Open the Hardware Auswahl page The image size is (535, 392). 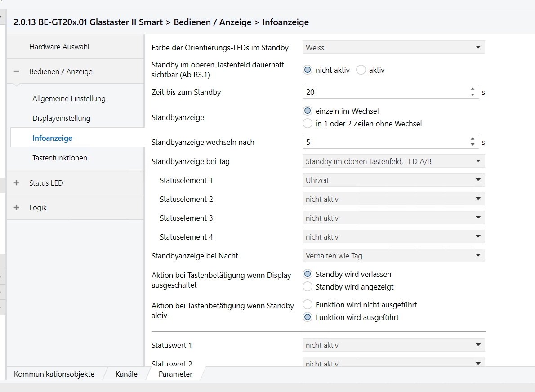(x=59, y=47)
